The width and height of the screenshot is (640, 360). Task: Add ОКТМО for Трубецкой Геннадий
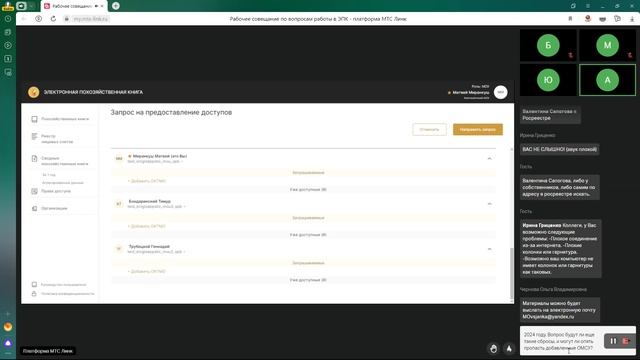point(147,271)
